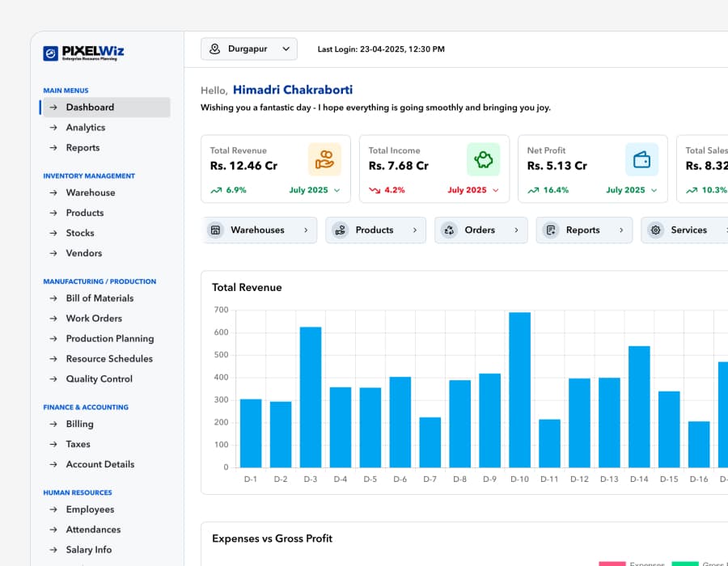This screenshot has height=566, width=728.
Task: Open Quality Control in the sidebar
Action: coord(106,379)
